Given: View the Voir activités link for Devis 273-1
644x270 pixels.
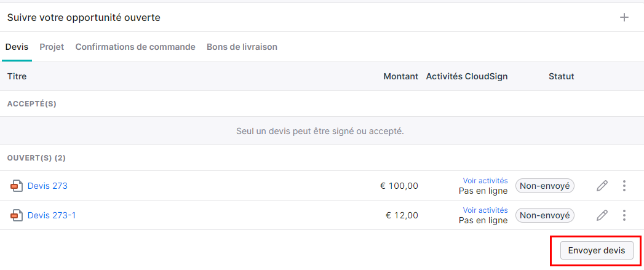Looking at the screenshot, I should pyautogui.click(x=485, y=210).
